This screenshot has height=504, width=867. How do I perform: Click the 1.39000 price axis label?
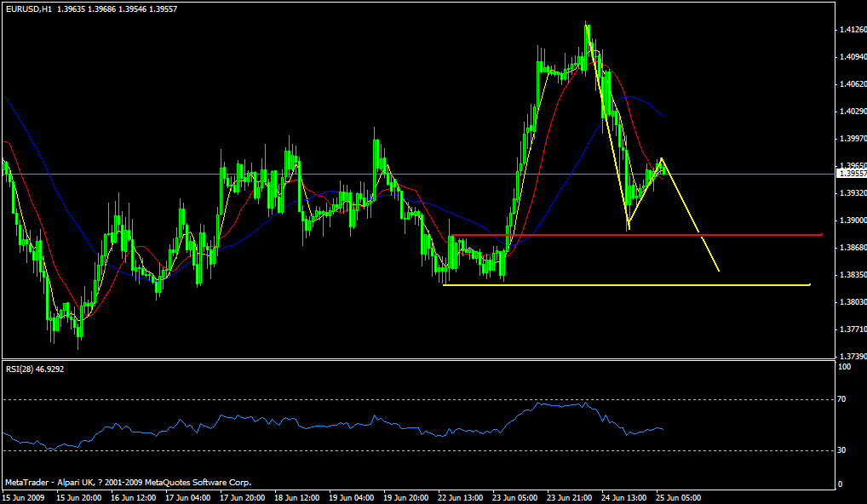coord(853,220)
